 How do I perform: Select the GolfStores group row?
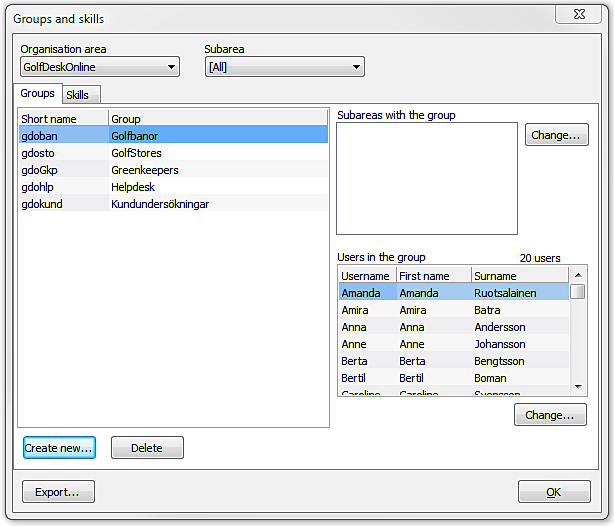(x=136, y=153)
